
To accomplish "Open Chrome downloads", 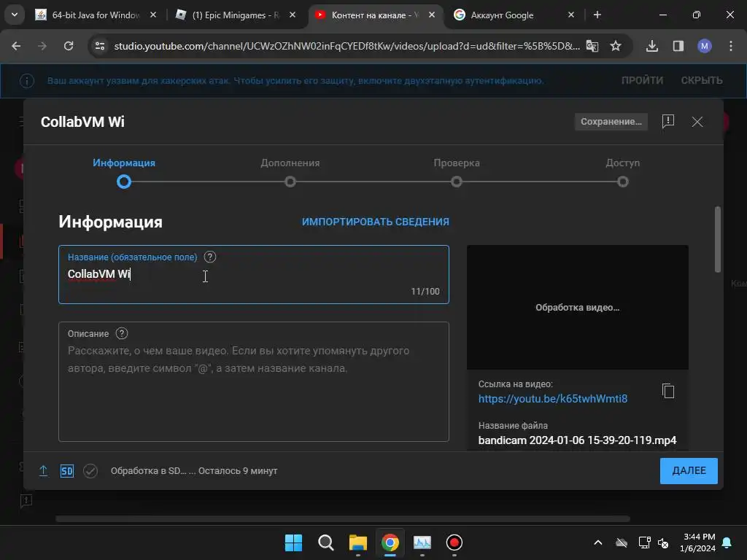I will click(652, 46).
